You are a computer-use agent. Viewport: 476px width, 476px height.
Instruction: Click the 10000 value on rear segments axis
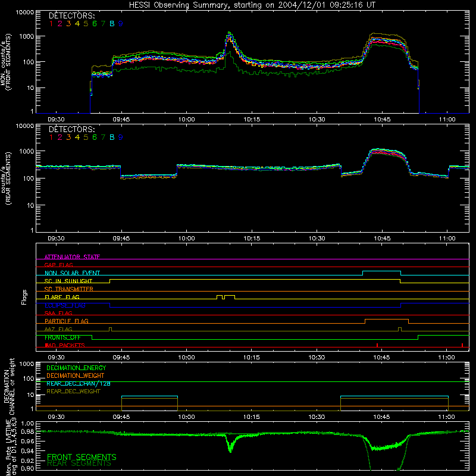click(25, 126)
